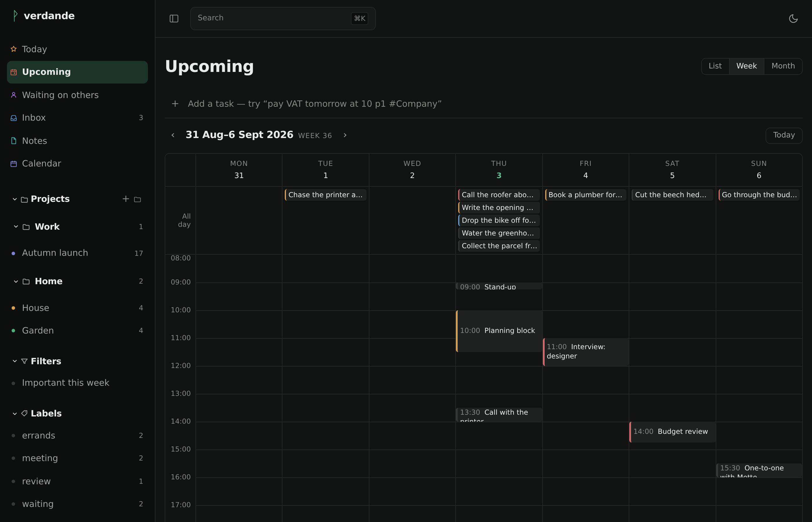Collapse the Home folder chevron

click(x=16, y=281)
